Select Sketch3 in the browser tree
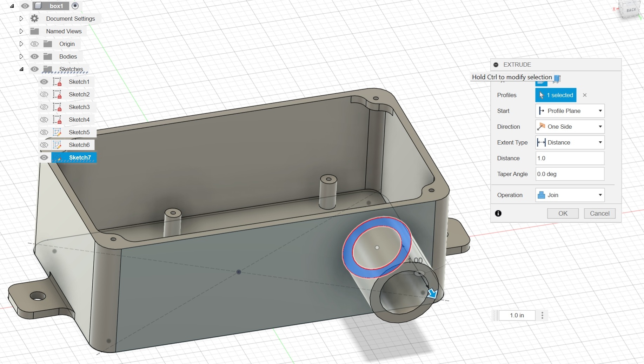 click(x=79, y=107)
